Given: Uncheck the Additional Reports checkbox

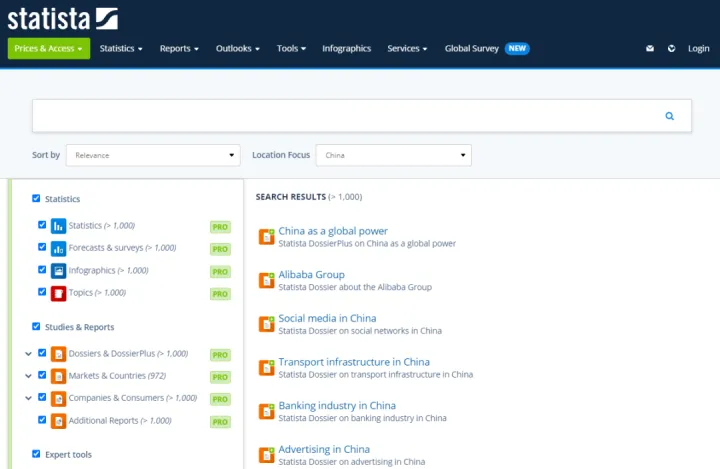Looking at the screenshot, I should (42, 419).
